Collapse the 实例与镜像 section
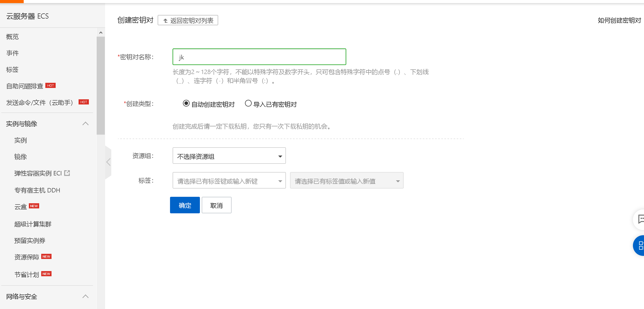The image size is (644, 309). point(86,124)
